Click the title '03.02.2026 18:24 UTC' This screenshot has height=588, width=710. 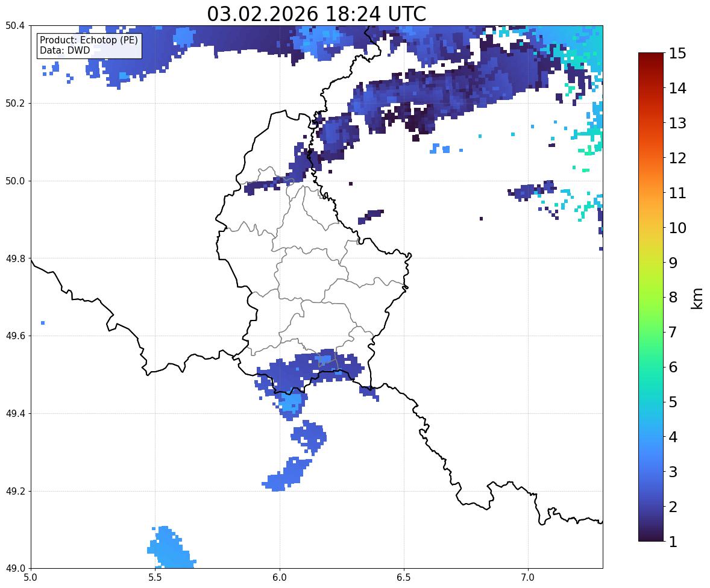click(x=316, y=14)
